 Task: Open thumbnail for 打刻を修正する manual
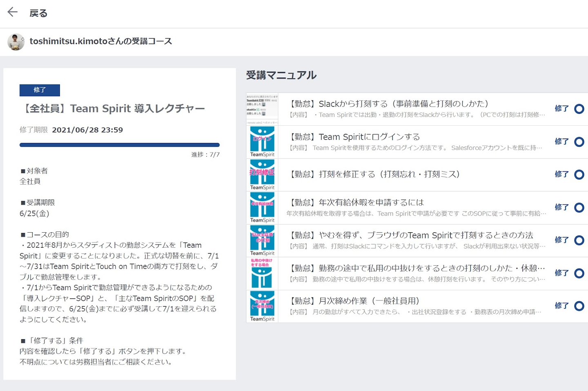262,175
